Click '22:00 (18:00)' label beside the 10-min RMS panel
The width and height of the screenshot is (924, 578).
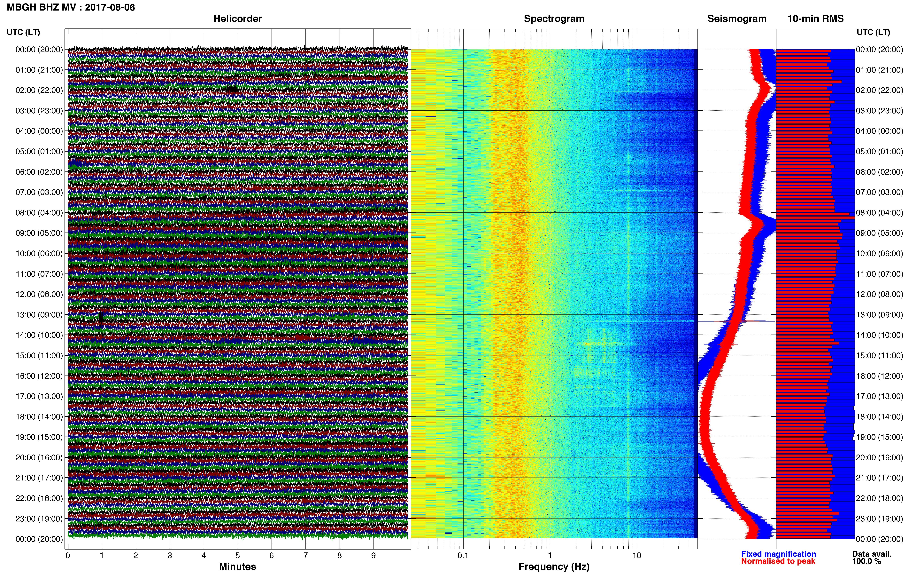click(x=879, y=498)
